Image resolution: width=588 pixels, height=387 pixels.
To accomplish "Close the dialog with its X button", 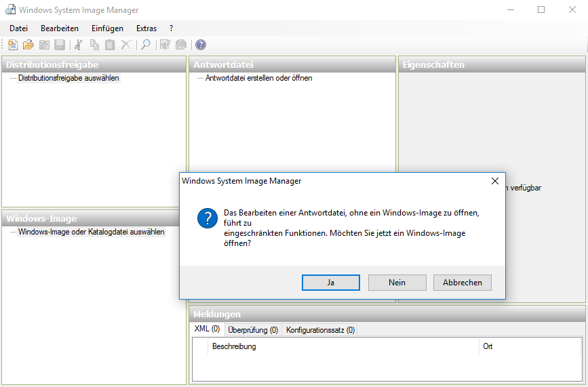I will click(495, 181).
